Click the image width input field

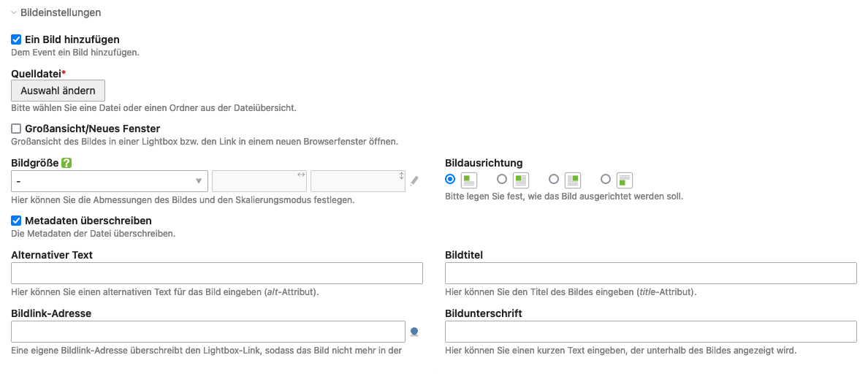click(x=259, y=181)
